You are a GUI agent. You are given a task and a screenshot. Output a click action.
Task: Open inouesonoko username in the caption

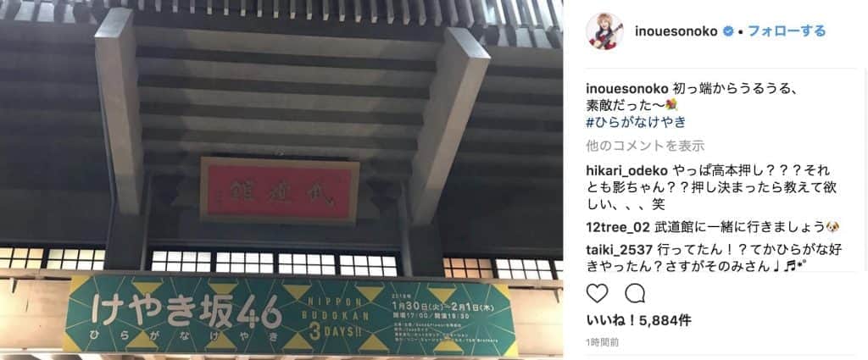coord(627,88)
